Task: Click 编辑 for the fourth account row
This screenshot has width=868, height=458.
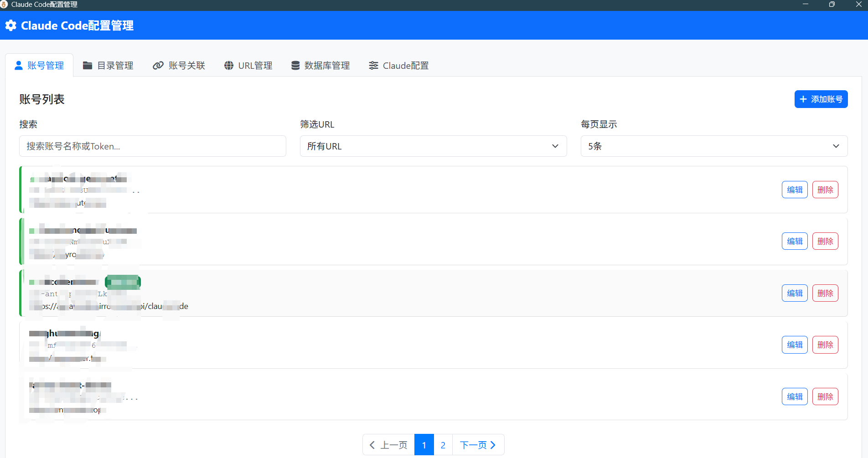Action: (x=795, y=345)
